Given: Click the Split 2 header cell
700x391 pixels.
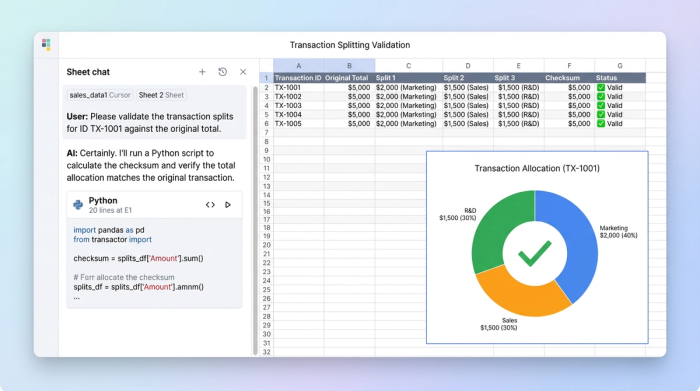Looking at the screenshot, I should (468, 78).
